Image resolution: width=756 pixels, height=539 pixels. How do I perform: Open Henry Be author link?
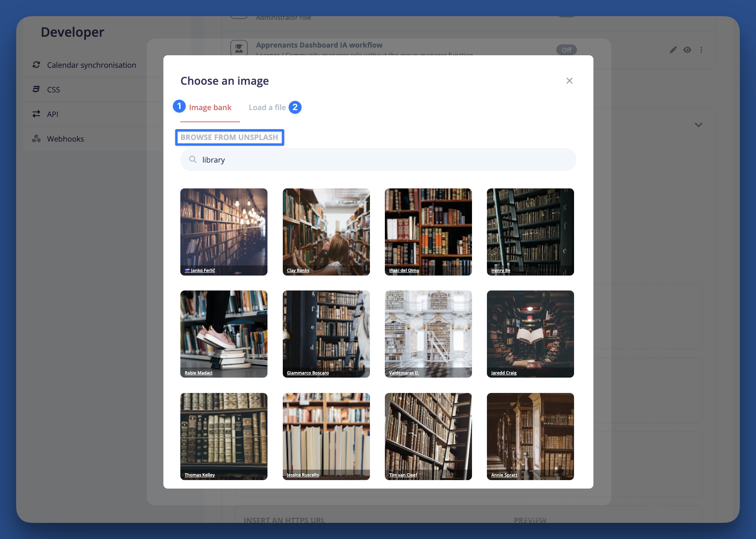point(501,270)
